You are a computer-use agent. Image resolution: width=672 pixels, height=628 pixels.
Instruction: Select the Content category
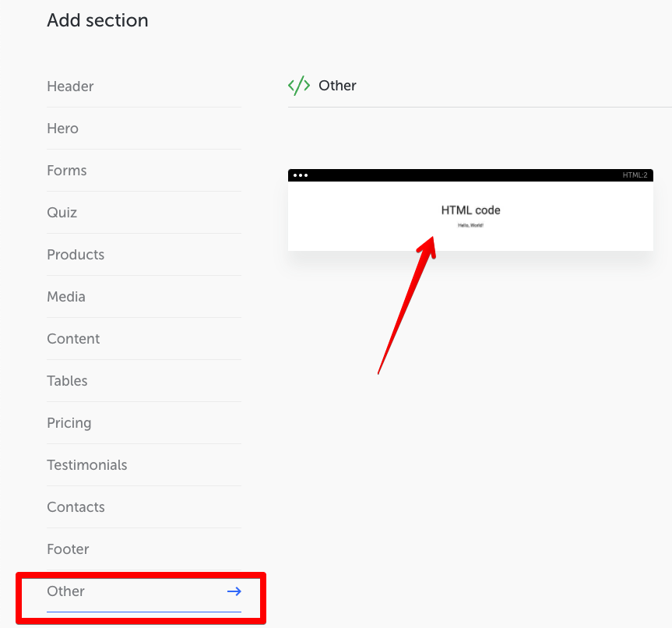73,339
